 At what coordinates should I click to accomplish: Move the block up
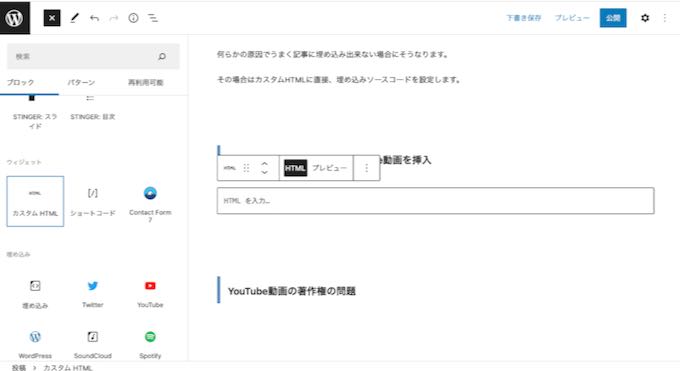pos(264,164)
